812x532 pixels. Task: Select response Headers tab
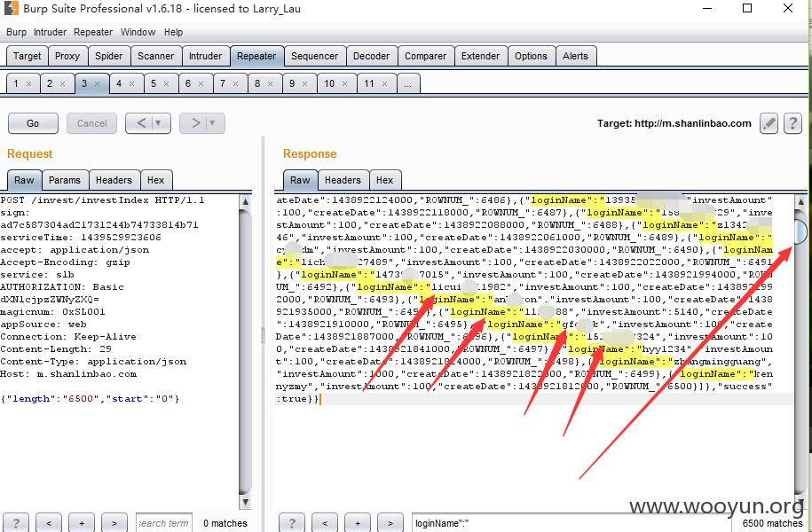pyautogui.click(x=343, y=180)
